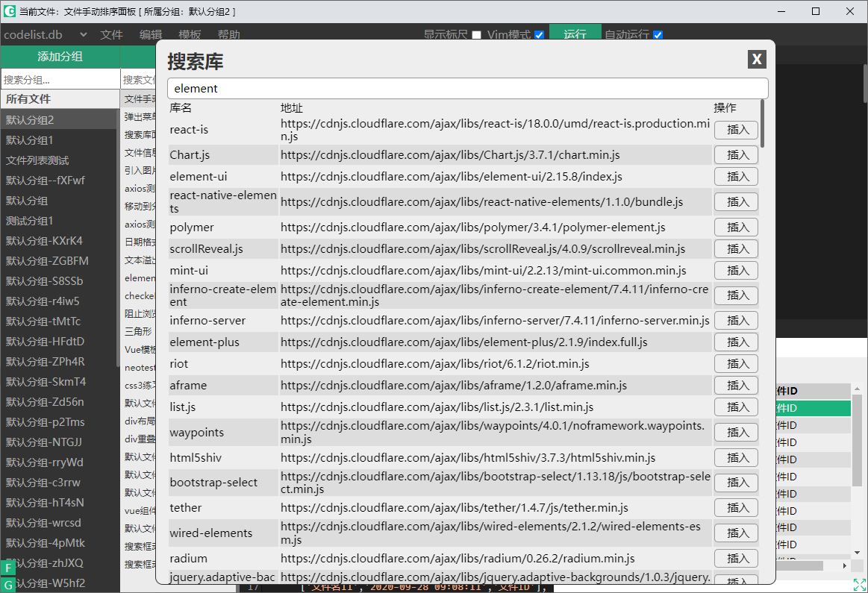
Task: Select 所有文件 in the group list
Action: click(59, 99)
